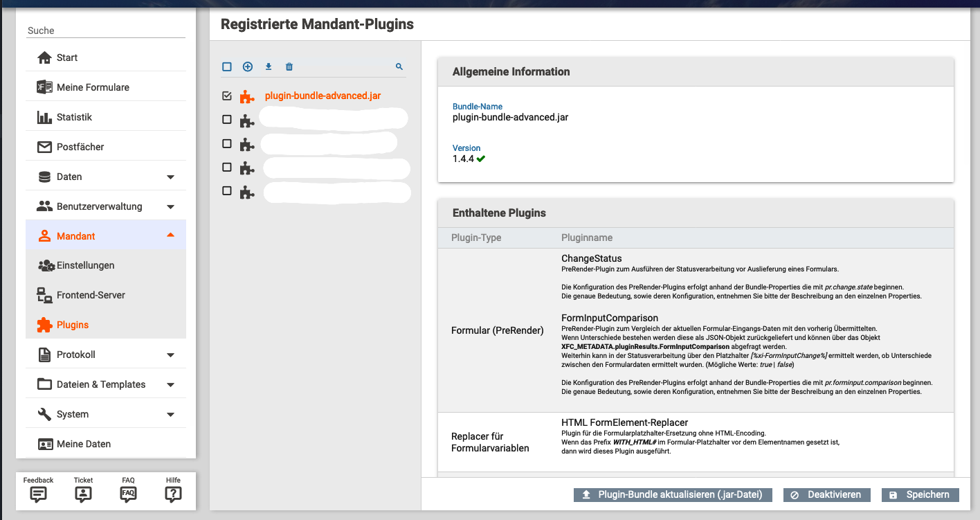Click the Suche search field

[106, 30]
